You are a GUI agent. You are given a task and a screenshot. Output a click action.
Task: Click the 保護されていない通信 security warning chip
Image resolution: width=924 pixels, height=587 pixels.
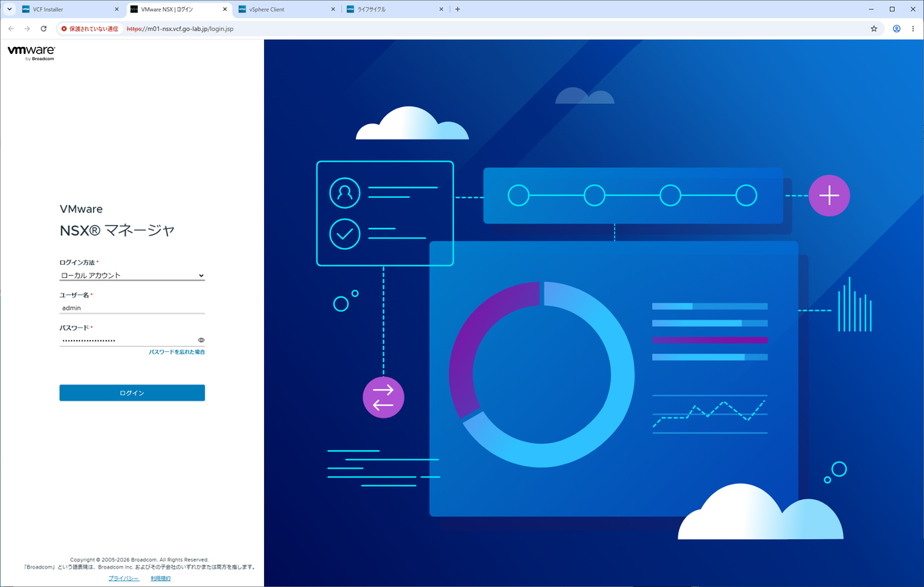click(x=90, y=29)
